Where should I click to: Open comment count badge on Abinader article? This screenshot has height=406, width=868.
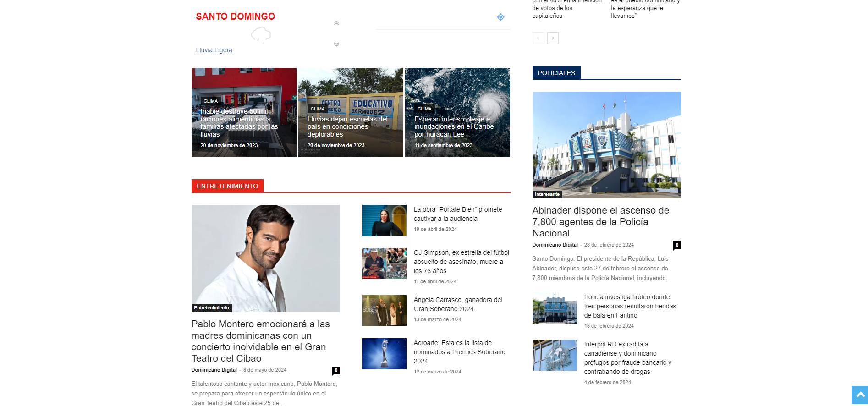point(677,245)
